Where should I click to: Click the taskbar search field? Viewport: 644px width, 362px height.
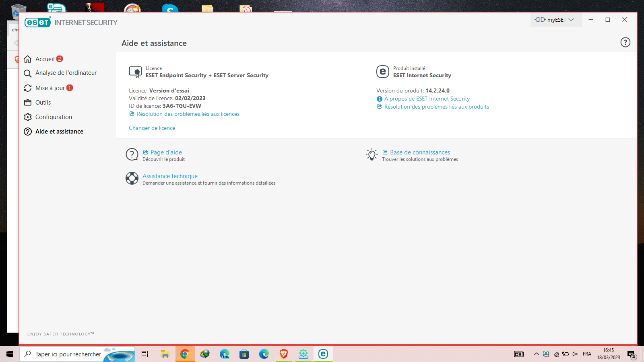coord(77,354)
